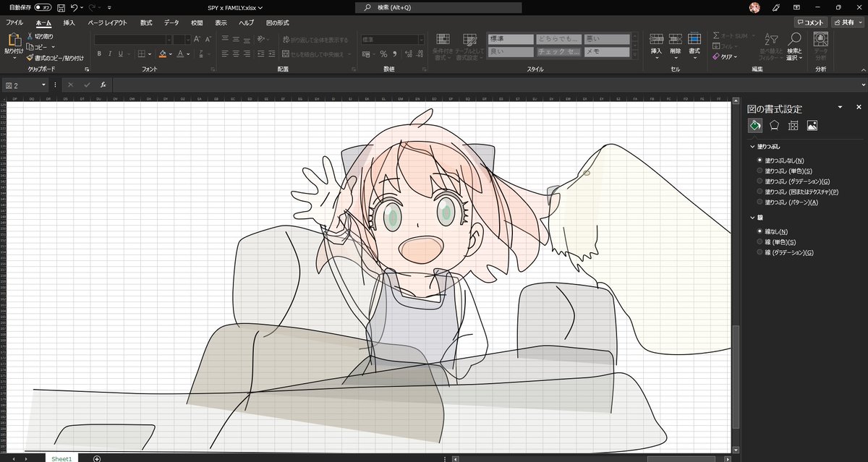This screenshot has width=868, height=462.
Task: Open Size & Properties icon in format pane
Action: 793,125
